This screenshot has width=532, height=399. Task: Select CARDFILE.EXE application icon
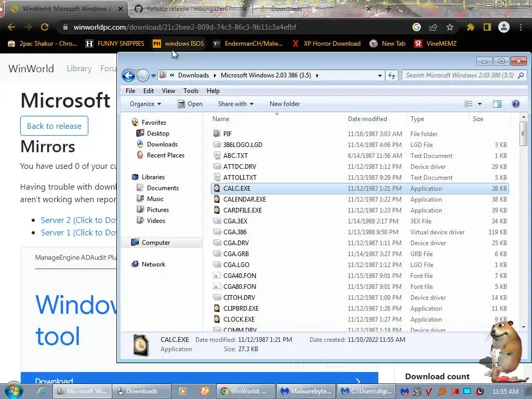(x=217, y=210)
